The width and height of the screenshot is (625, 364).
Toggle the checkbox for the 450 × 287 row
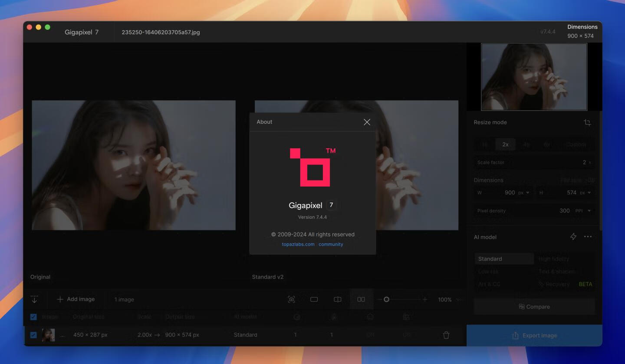(x=33, y=335)
